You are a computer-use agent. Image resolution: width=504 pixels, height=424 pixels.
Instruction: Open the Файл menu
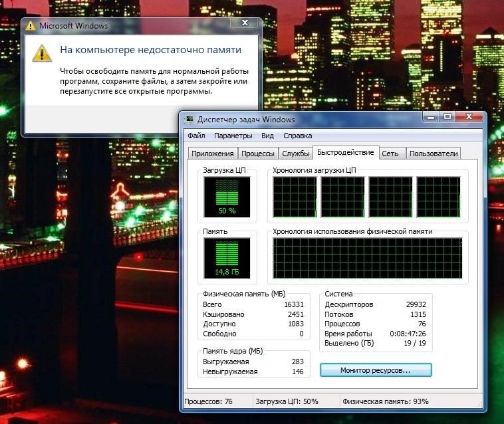pyautogui.click(x=196, y=136)
